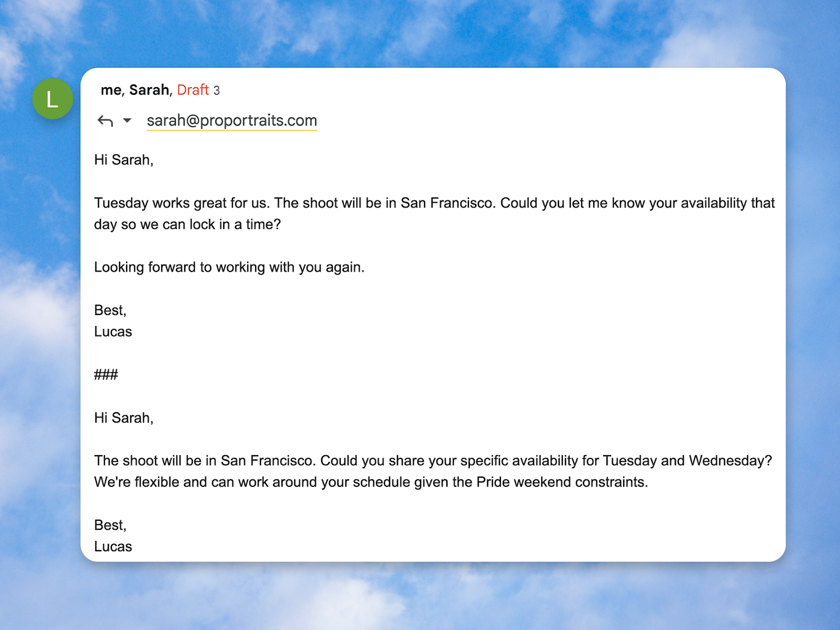Click final 'Lucas' signature at bottom
Screen dimensions: 840x630
point(113,547)
